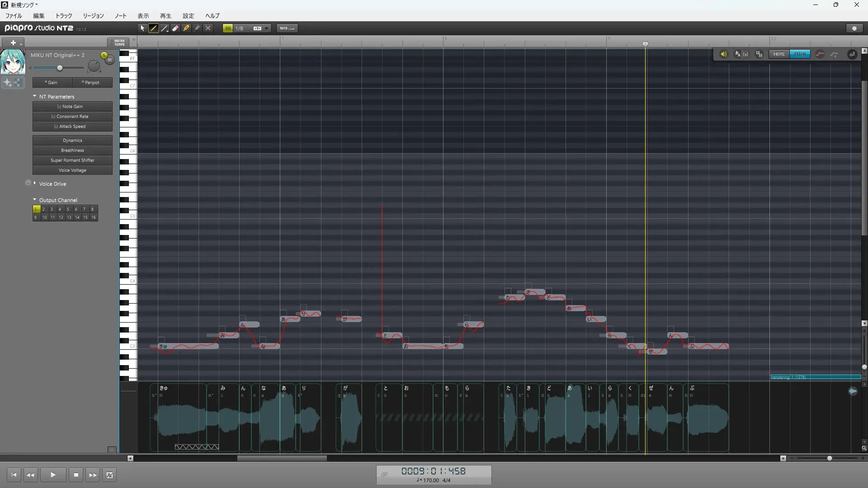Switch editor to NOTE mode
The width and height of the screenshot is (868, 488).
[779, 54]
